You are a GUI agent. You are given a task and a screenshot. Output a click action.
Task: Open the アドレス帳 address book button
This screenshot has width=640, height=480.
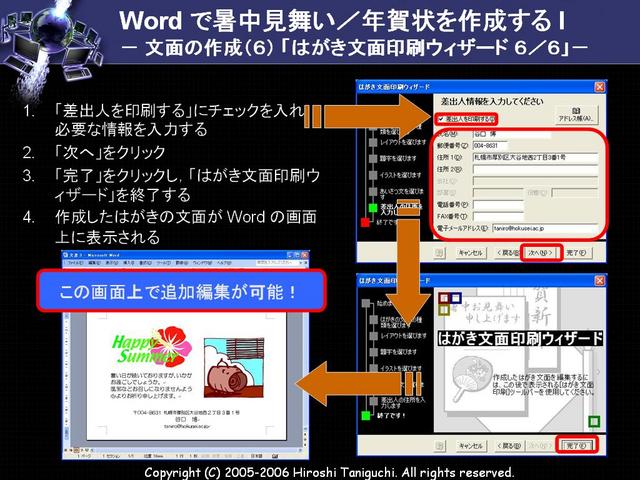pos(576,114)
